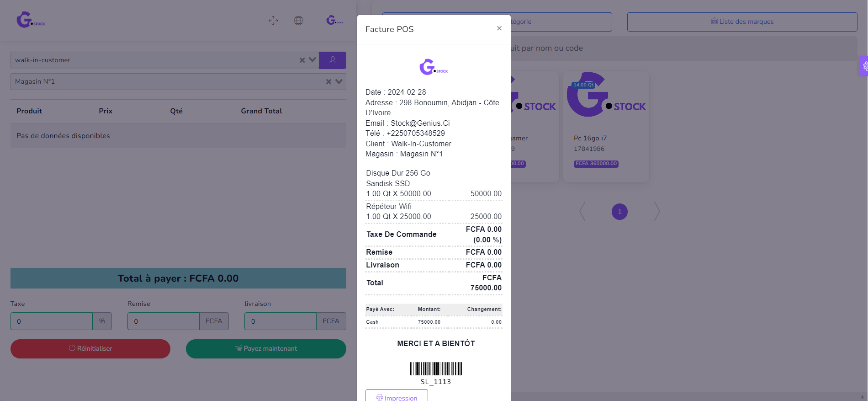Close the Facture POS dialog
Viewport: 868px width, 401px height.
(x=499, y=28)
